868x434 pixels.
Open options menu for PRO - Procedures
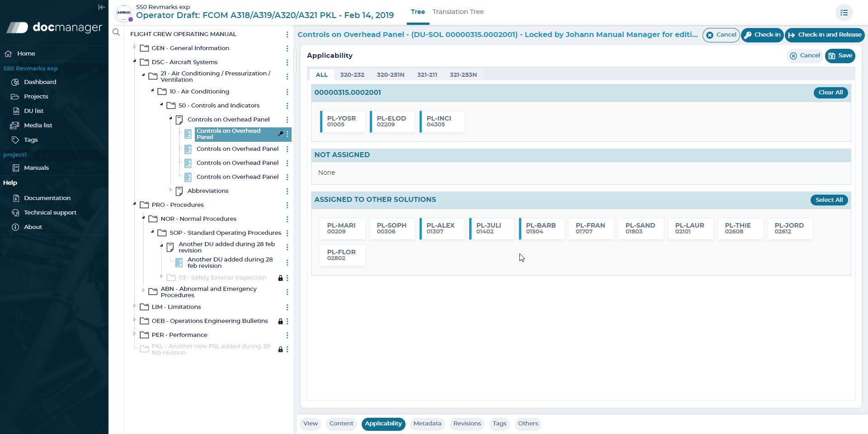pyautogui.click(x=287, y=205)
